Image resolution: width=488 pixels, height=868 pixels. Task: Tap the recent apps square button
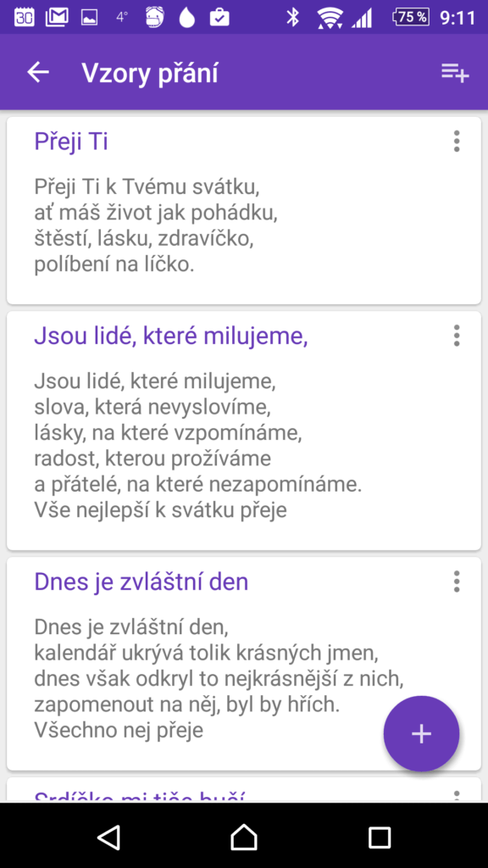click(x=380, y=837)
